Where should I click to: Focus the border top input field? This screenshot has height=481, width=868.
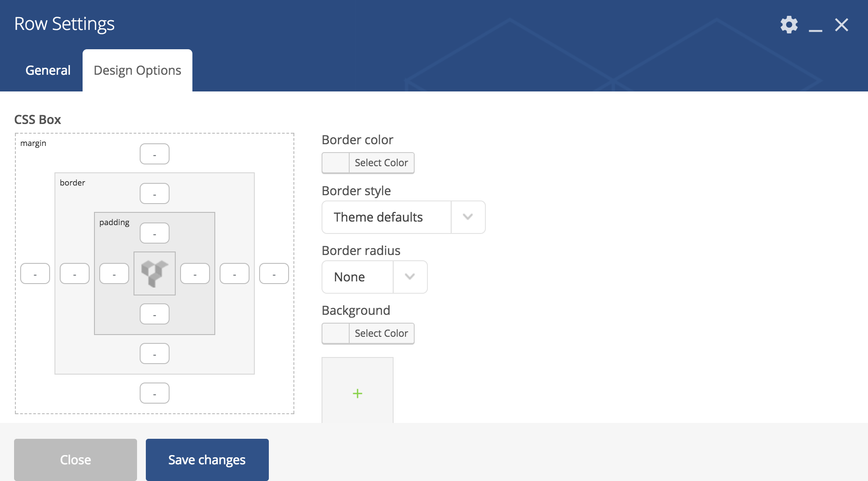coord(155,193)
